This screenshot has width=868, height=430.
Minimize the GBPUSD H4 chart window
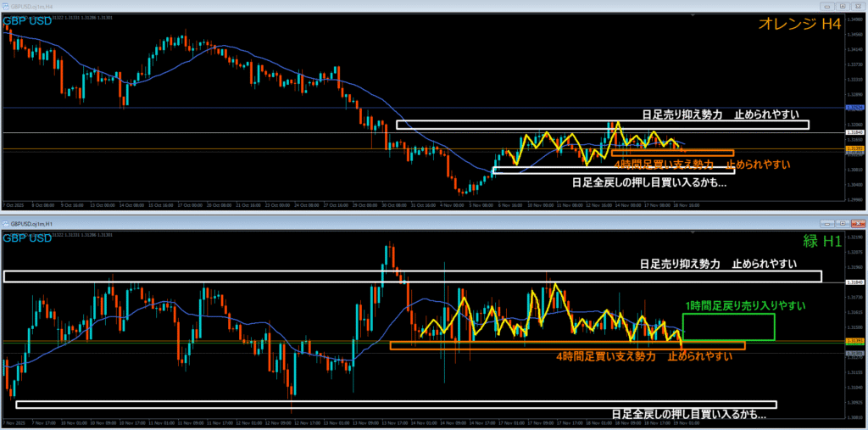coord(828,6)
